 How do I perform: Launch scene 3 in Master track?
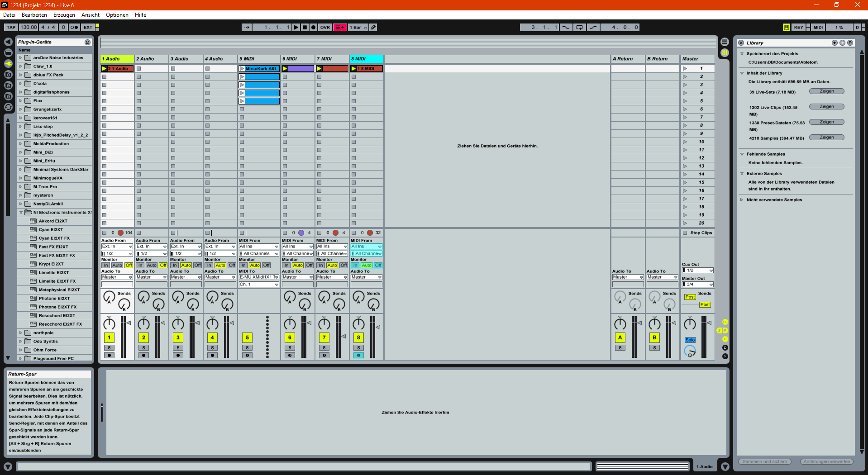[685, 85]
